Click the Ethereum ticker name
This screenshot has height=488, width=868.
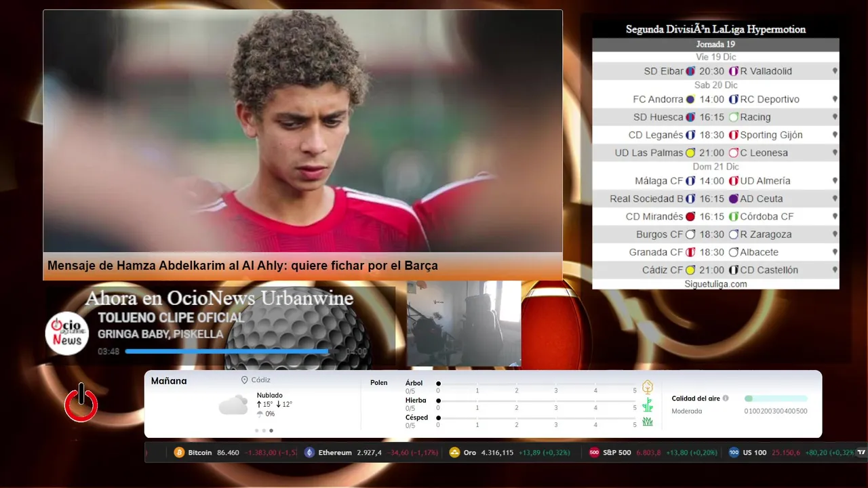click(x=335, y=452)
